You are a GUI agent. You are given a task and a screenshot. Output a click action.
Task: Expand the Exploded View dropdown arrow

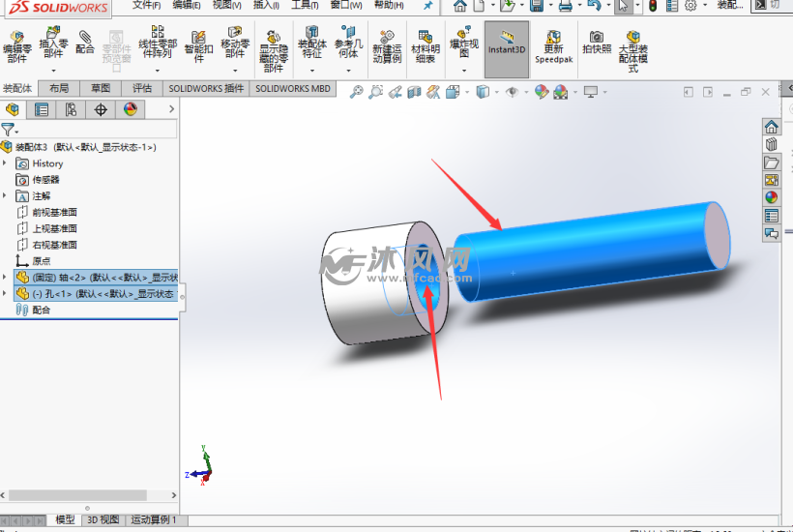(x=464, y=71)
